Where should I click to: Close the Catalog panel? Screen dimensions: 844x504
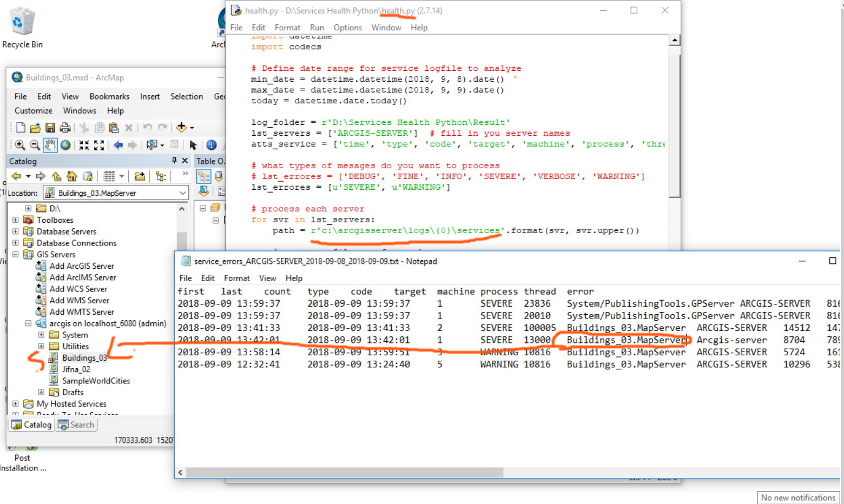pyautogui.click(x=185, y=161)
